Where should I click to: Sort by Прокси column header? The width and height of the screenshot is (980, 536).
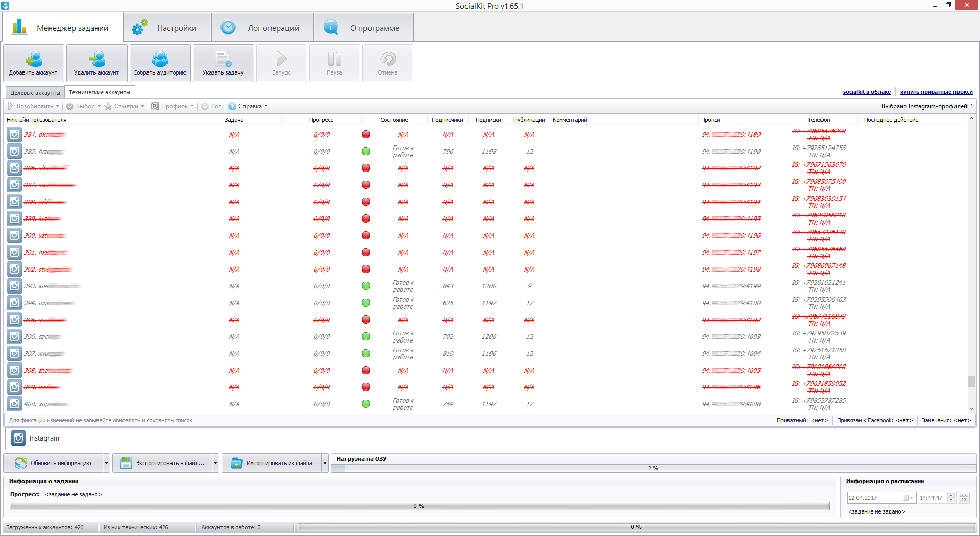click(x=739, y=120)
